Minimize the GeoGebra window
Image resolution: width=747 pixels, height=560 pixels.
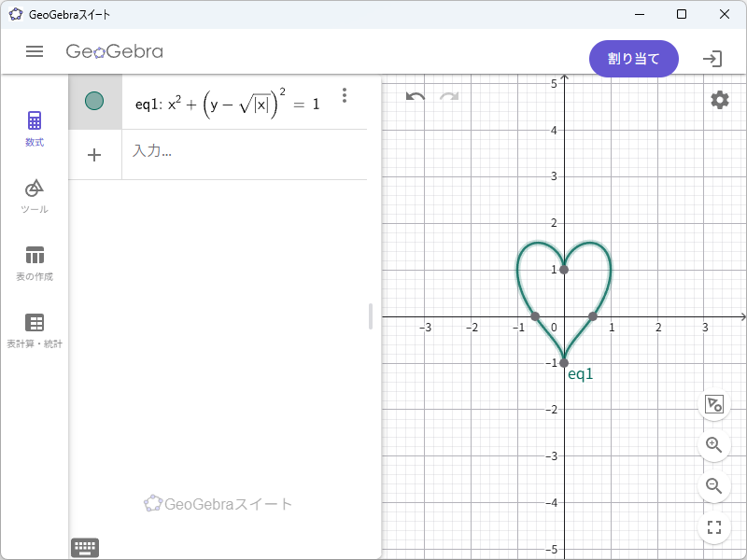[x=640, y=14]
